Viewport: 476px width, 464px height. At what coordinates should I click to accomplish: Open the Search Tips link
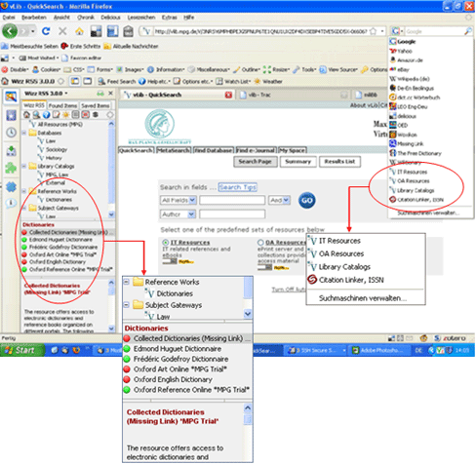tap(238, 187)
